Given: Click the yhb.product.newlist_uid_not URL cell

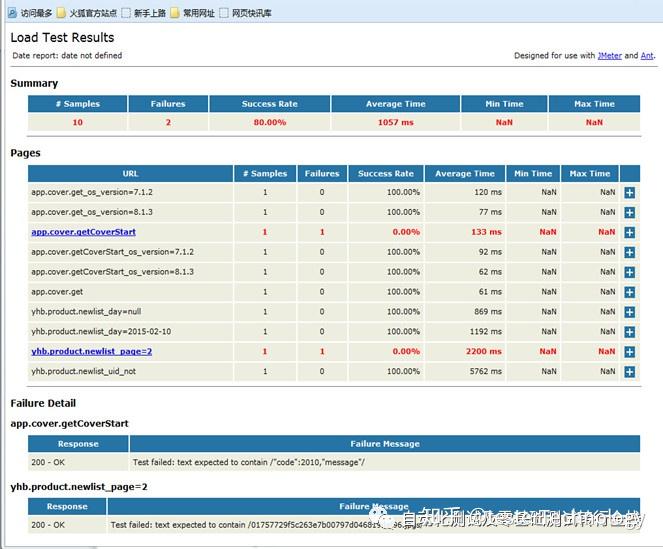Looking at the screenshot, I should click(x=130, y=371).
